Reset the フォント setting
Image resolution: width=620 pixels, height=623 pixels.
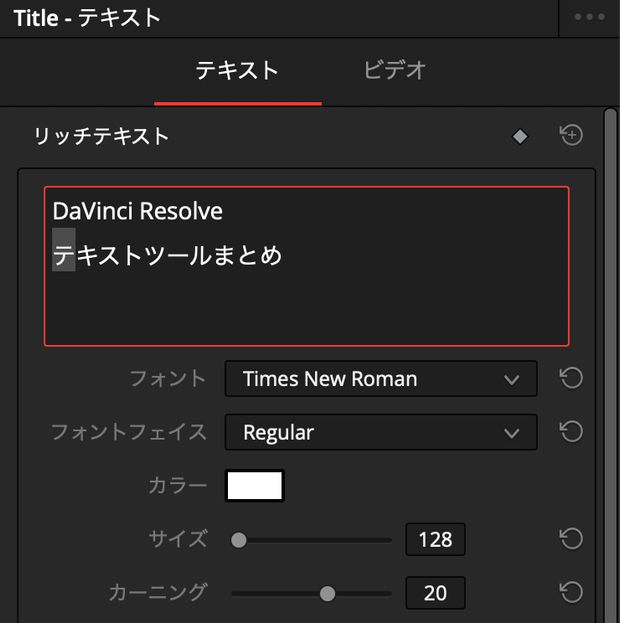click(x=571, y=378)
